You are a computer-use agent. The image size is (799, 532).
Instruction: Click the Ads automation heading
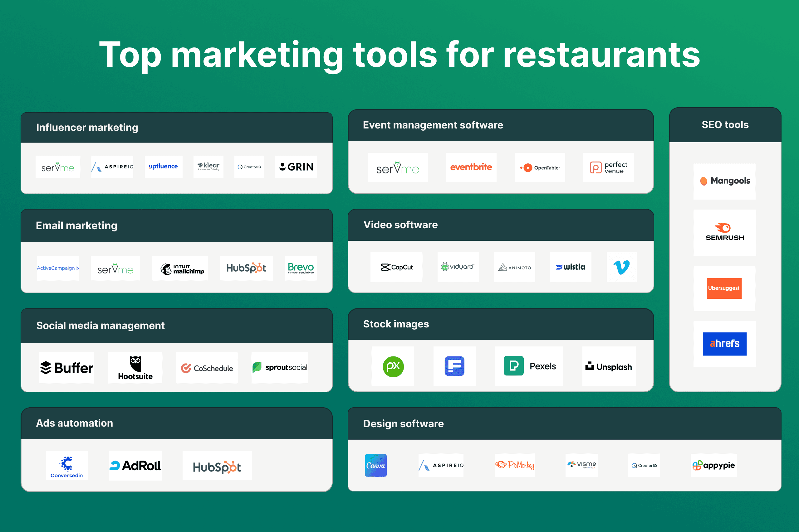pos(74,423)
